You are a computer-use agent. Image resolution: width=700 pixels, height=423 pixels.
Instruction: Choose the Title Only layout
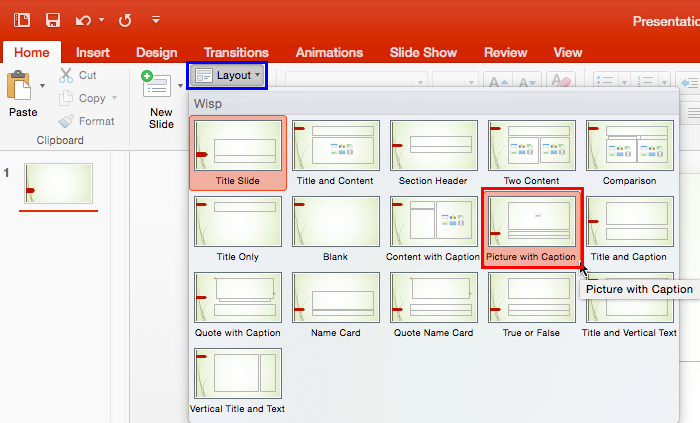[x=238, y=229]
